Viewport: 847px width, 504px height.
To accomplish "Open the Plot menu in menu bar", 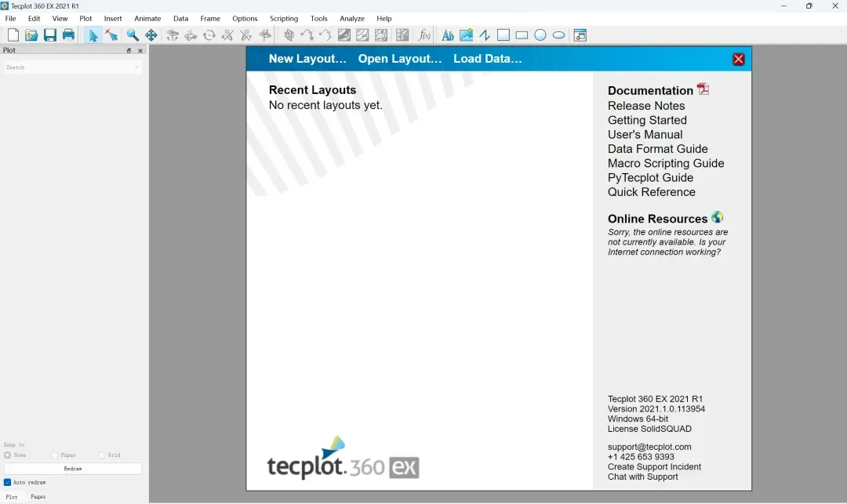I will pyautogui.click(x=86, y=18).
